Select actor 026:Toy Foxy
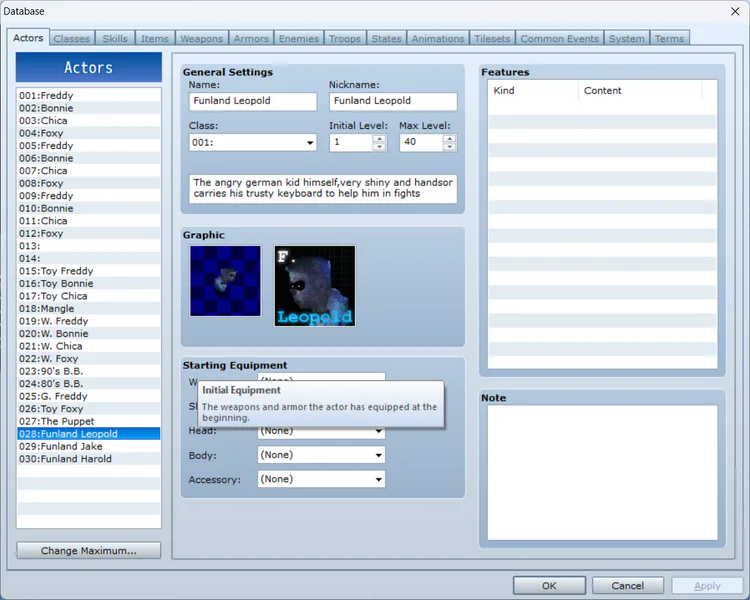This screenshot has width=750, height=600. tap(88, 409)
